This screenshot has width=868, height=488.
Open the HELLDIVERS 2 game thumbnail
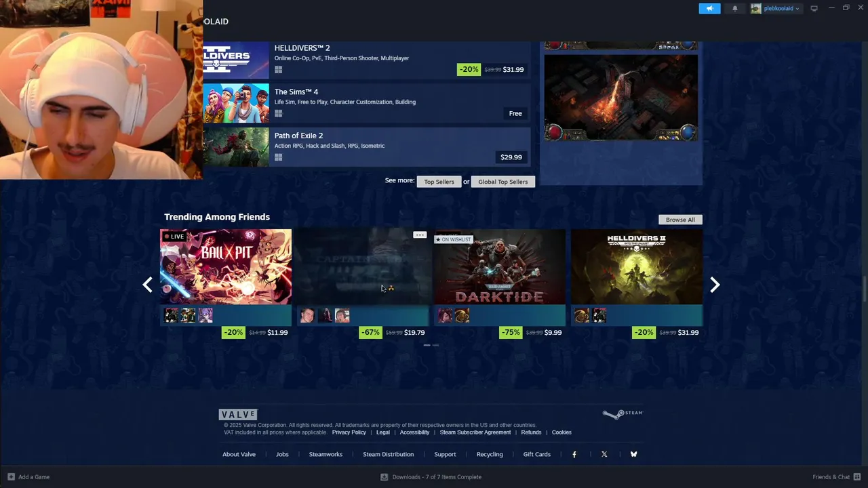[236, 60]
